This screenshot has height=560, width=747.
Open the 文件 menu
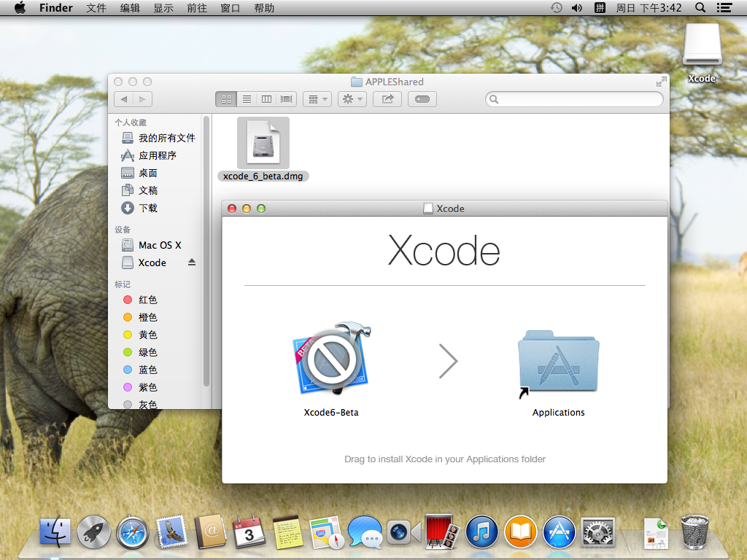96,7
